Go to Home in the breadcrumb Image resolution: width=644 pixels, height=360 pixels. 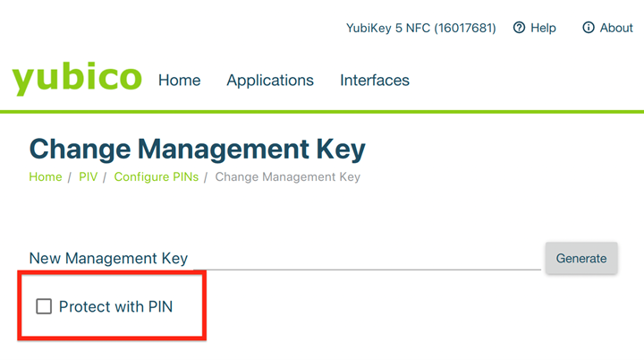point(46,176)
